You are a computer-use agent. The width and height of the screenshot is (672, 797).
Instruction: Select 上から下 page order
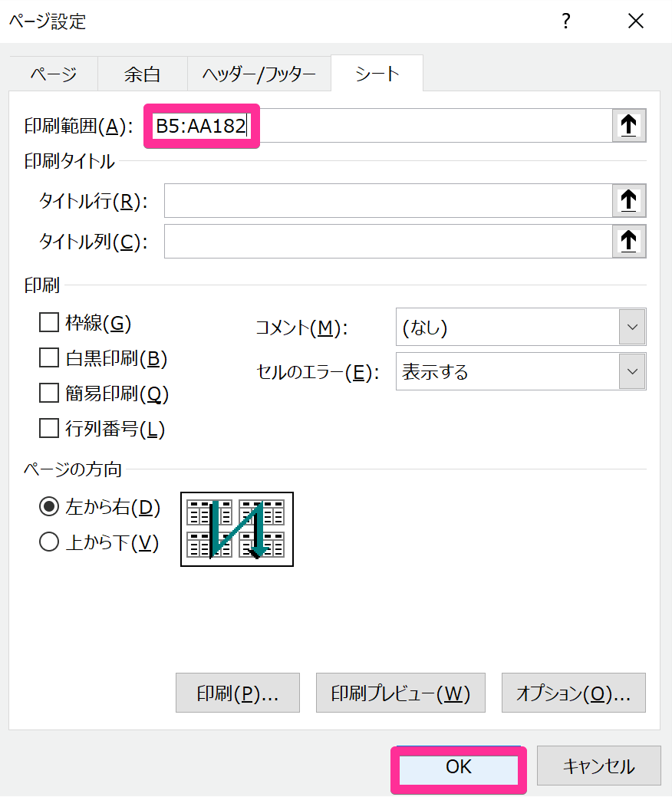tap(49, 542)
